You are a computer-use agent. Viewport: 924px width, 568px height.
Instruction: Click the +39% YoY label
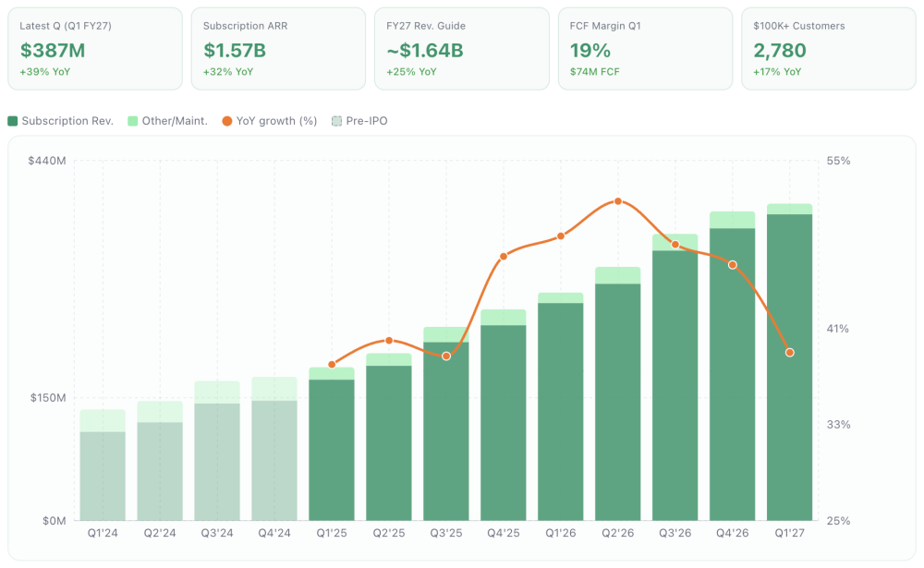click(x=44, y=72)
